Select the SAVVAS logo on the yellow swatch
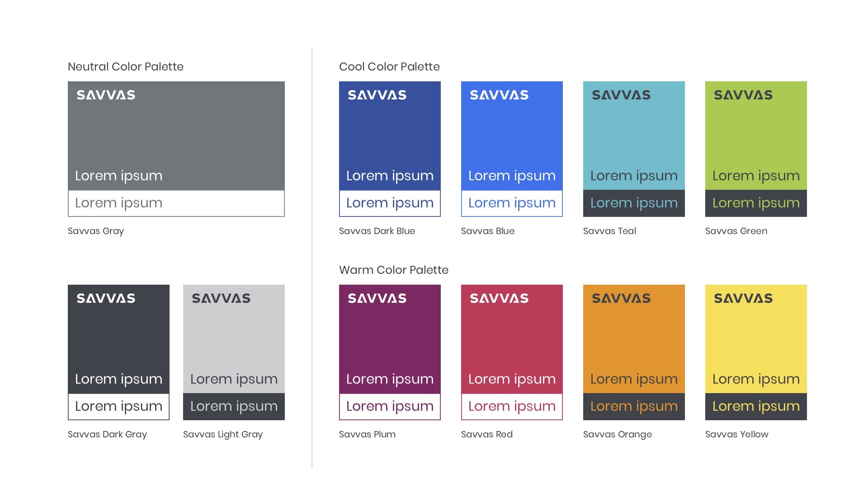Image resolution: width=868 pixels, height=488 pixels. click(743, 298)
